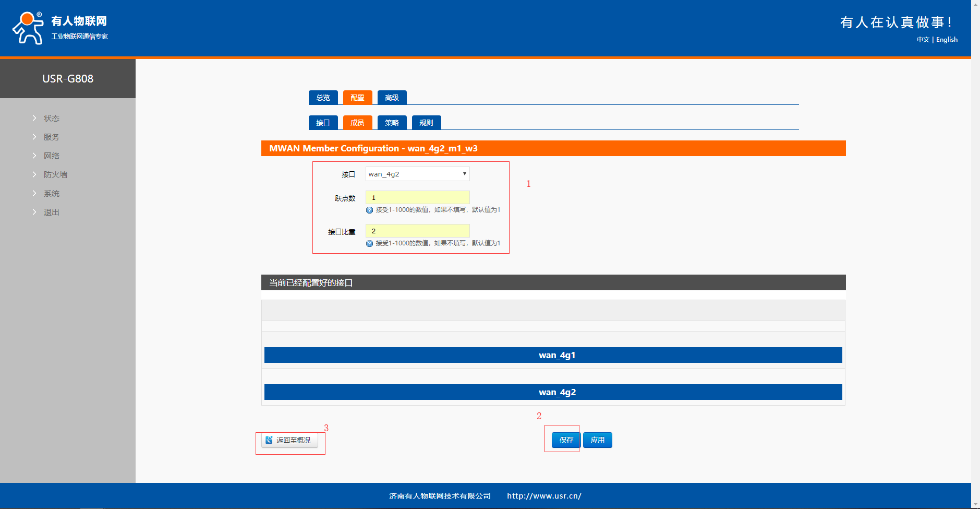Switch to the 总览 tab
980x509 pixels.
coord(323,98)
